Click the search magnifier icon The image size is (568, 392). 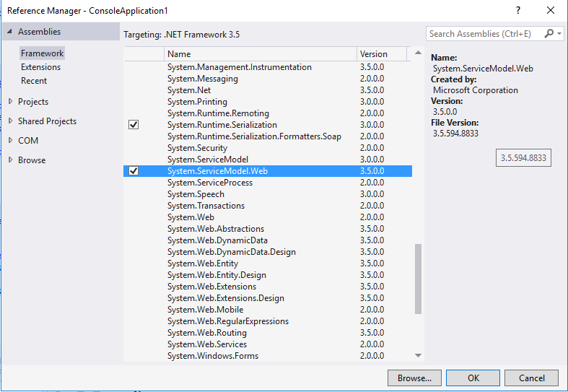point(550,34)
